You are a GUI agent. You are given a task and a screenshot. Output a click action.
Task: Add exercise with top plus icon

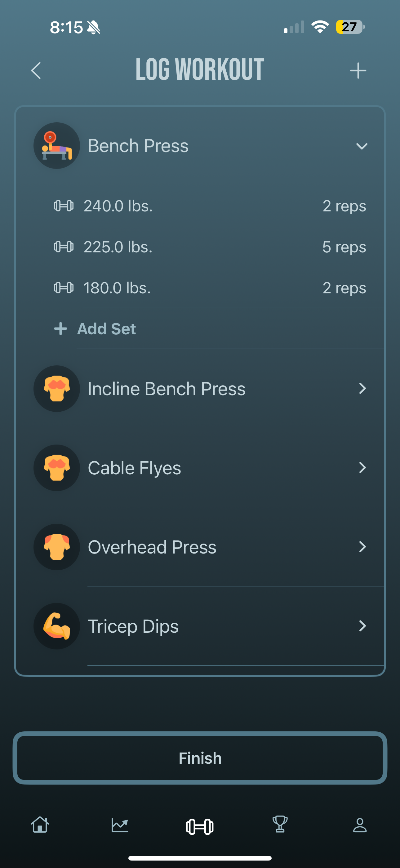point(358,70)
